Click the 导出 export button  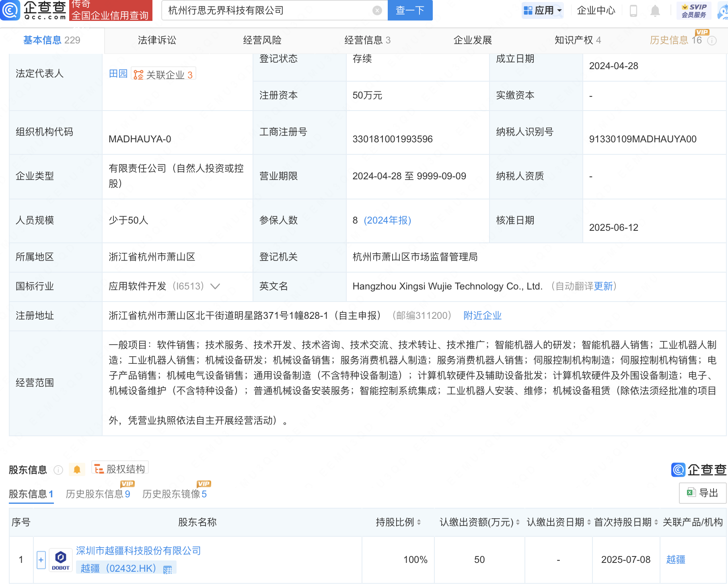pyautogui.click(x=703, y=493)
